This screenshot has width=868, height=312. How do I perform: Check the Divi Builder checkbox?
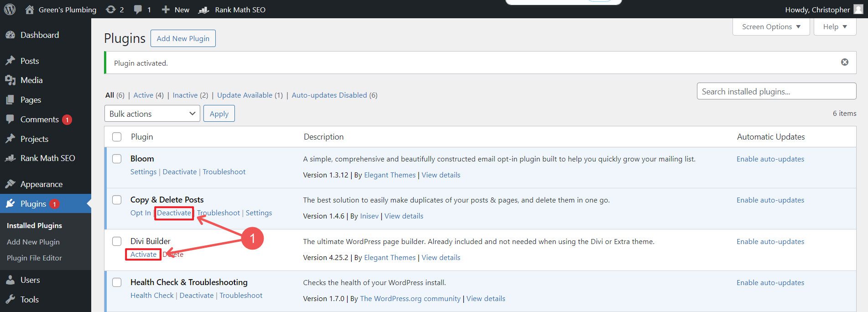(x=117, y=241)
